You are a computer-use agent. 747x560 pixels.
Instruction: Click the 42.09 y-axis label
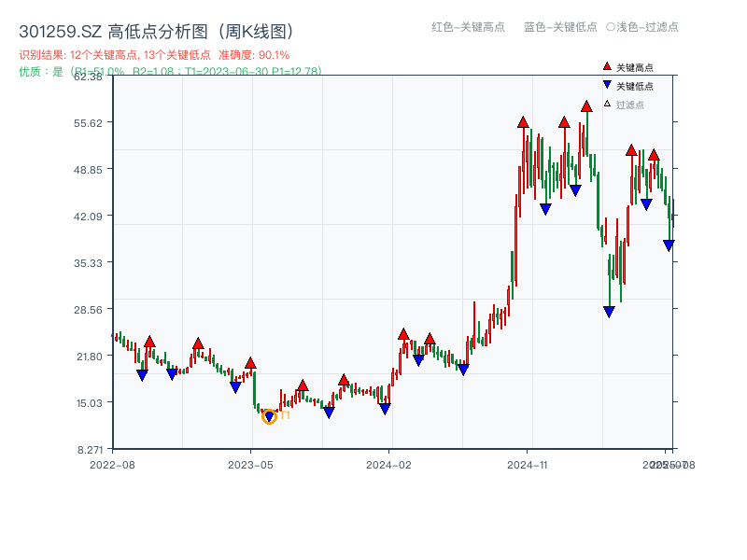(x=88, y=217)
